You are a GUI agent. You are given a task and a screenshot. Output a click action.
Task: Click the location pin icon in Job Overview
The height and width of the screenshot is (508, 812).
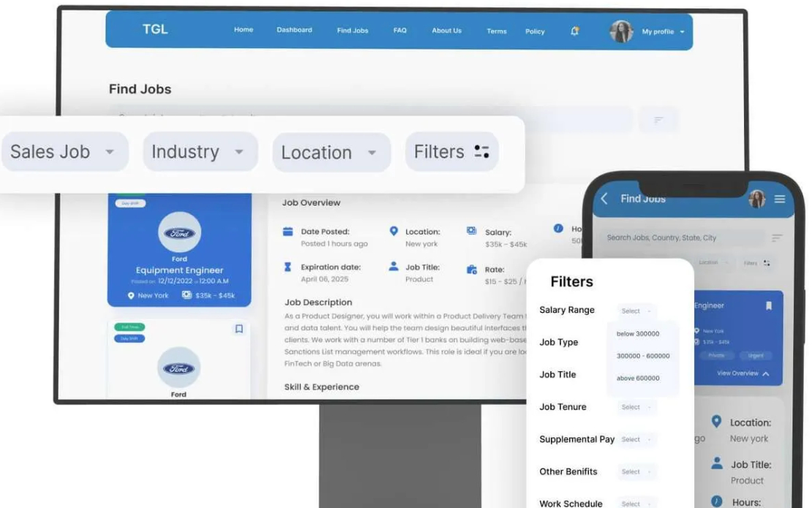click(x=394, y=231)
